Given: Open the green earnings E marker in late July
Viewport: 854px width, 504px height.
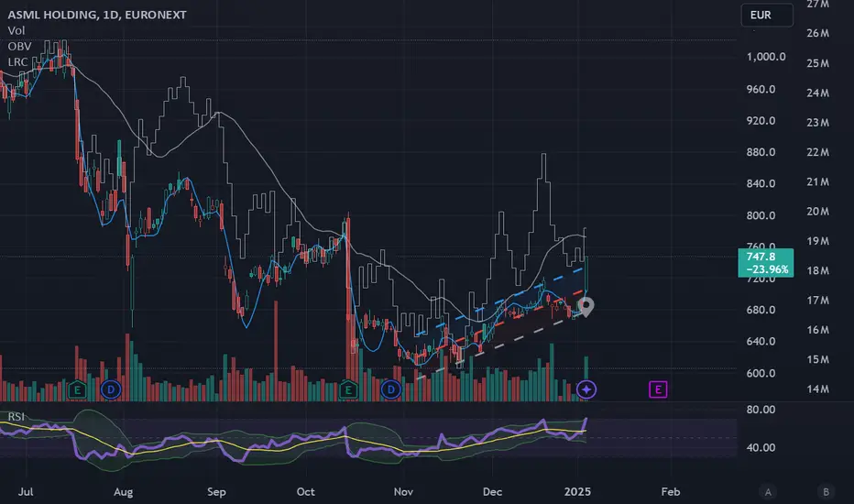Looking at the screenshot, I should coord(77,389).
